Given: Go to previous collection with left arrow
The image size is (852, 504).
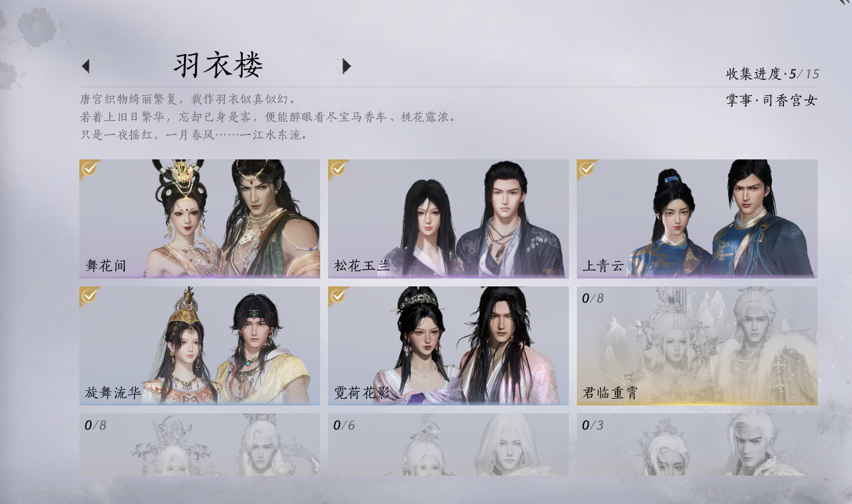Looking at the screenshot, I should (85, 65).
